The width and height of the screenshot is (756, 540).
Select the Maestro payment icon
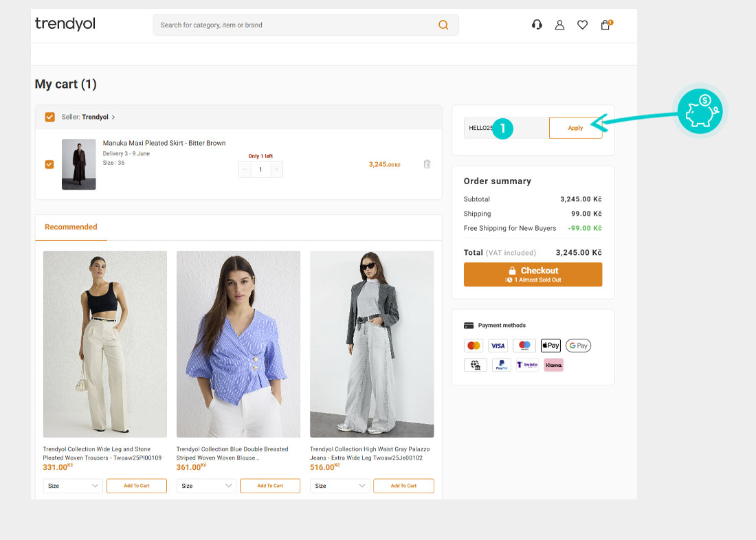(524, 346)
